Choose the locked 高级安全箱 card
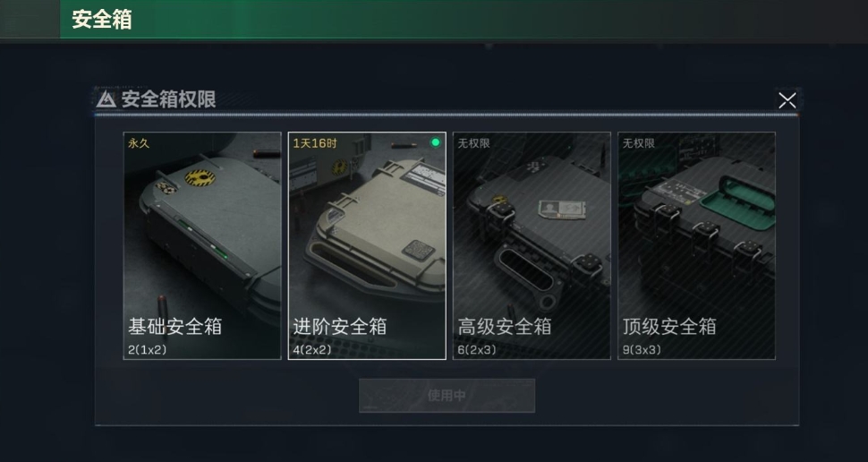Image resolution: width=868 pixels, height=462 pixels. (x=532, y=246)
